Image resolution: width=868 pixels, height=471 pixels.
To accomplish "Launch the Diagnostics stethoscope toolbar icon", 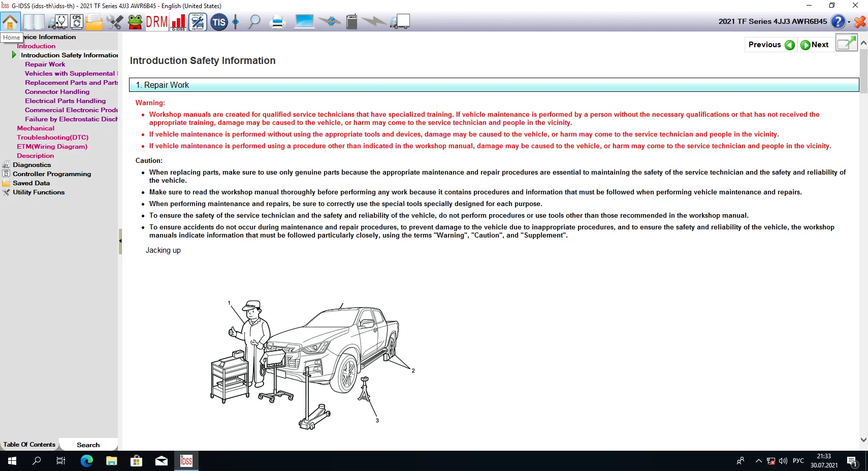I will click(58, 22).
